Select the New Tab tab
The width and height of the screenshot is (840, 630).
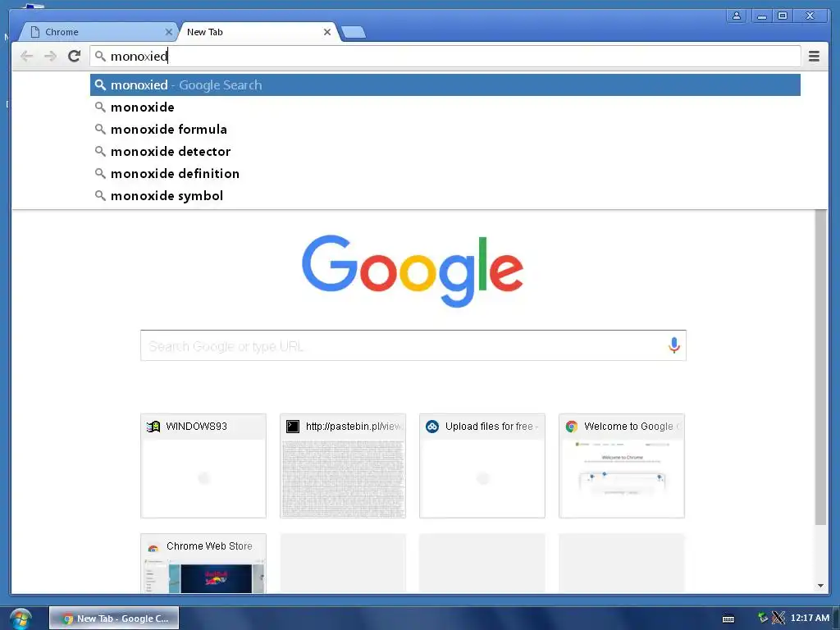(x=257, y=32)
